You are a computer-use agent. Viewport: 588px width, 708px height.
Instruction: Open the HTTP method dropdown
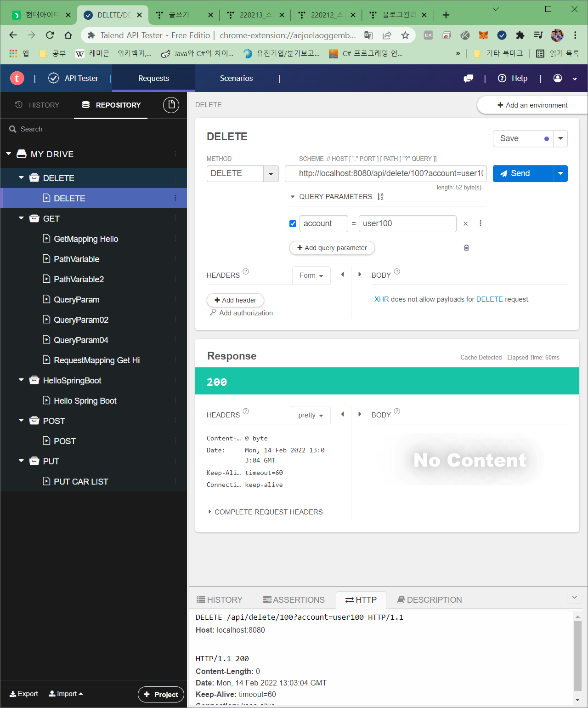pos(271,174)
